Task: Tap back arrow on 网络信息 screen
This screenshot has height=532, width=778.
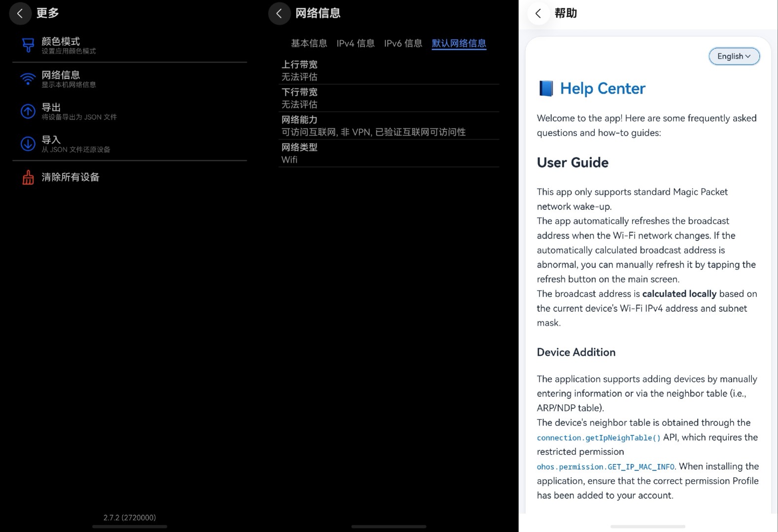Action: click(279, 13)
